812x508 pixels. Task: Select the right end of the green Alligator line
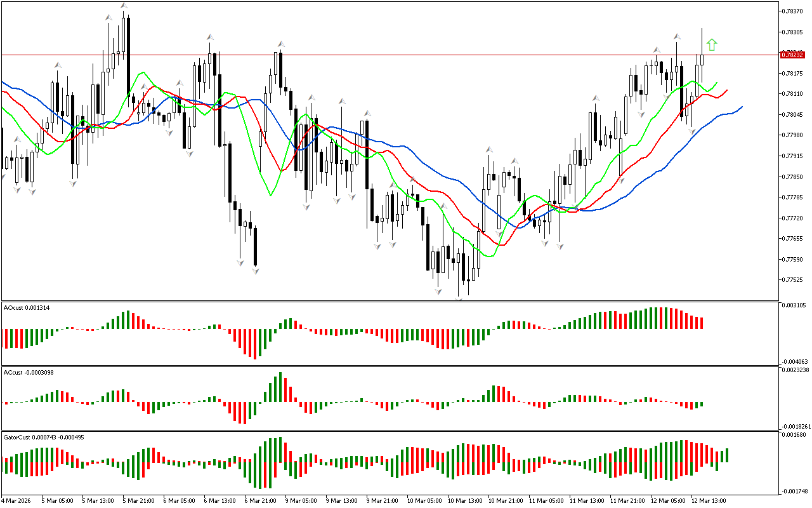(x=717, y=83)
